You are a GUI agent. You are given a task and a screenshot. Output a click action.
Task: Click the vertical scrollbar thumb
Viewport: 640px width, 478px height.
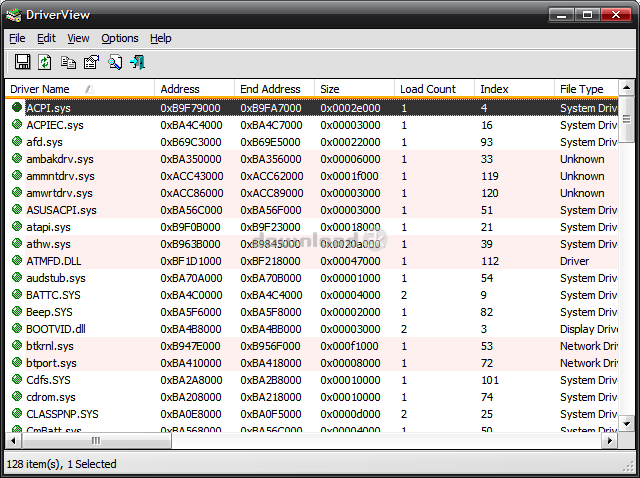[627, 119]
